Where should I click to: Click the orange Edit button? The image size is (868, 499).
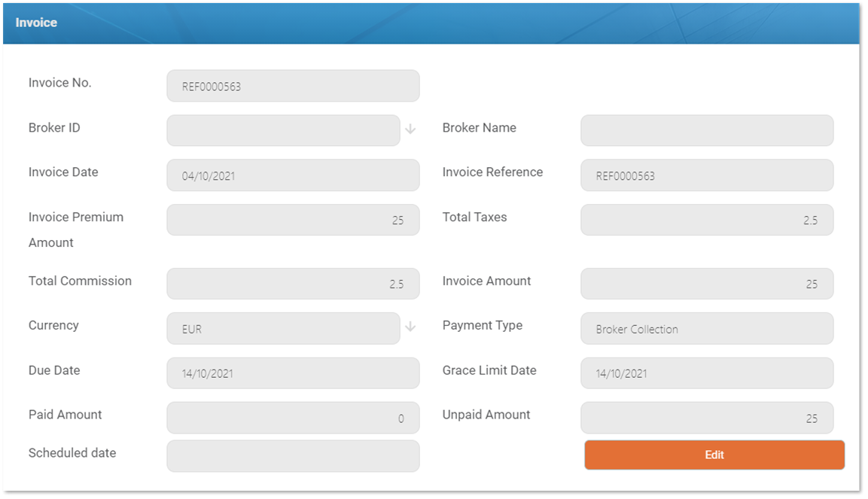pos(714,455)
